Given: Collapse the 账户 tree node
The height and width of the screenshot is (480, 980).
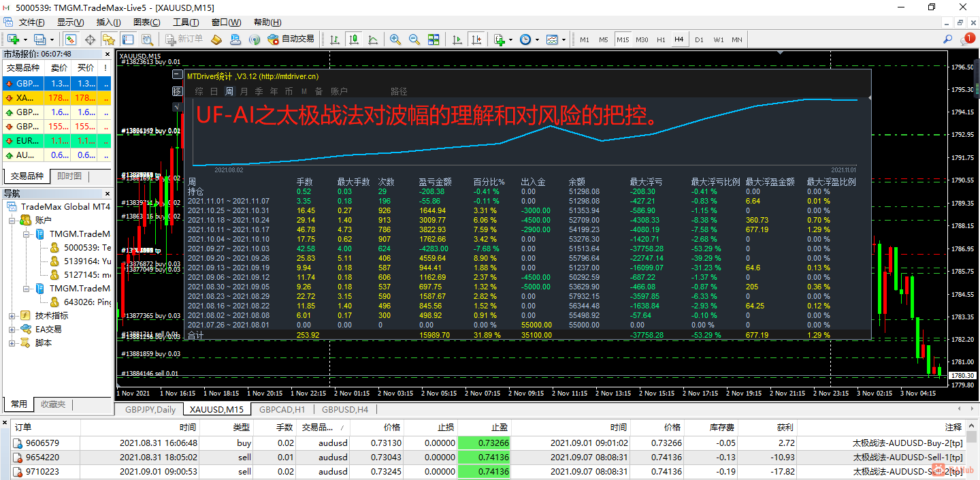Looking at the screenshot, I should (12, 221).
